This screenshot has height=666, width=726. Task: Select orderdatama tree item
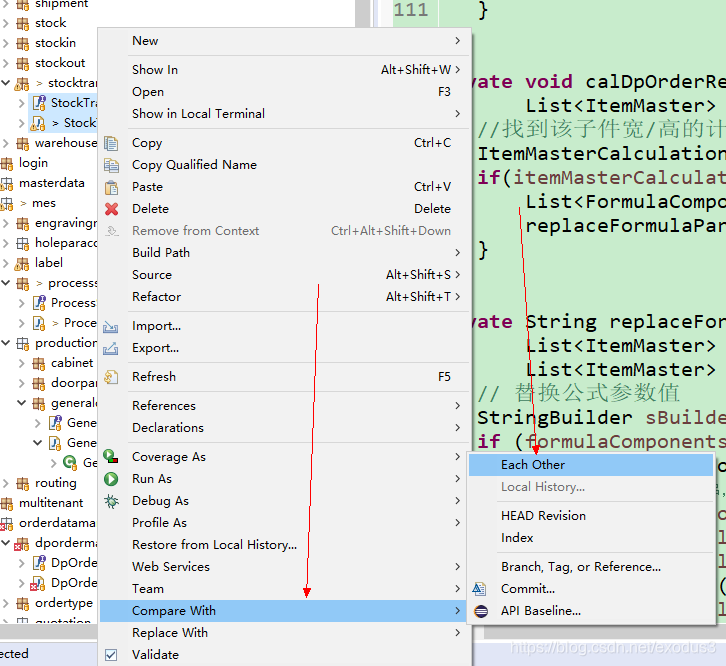tap(57, 523)
